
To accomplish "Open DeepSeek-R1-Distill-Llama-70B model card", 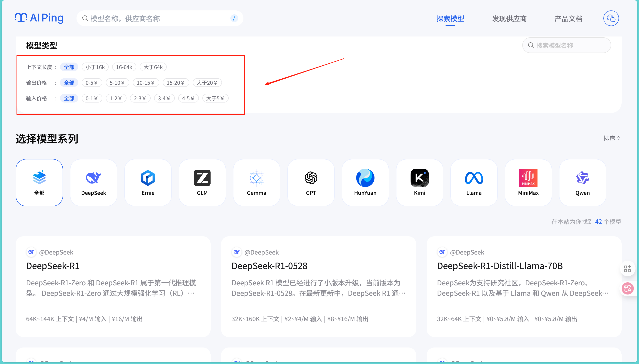I will pos(500,266).
